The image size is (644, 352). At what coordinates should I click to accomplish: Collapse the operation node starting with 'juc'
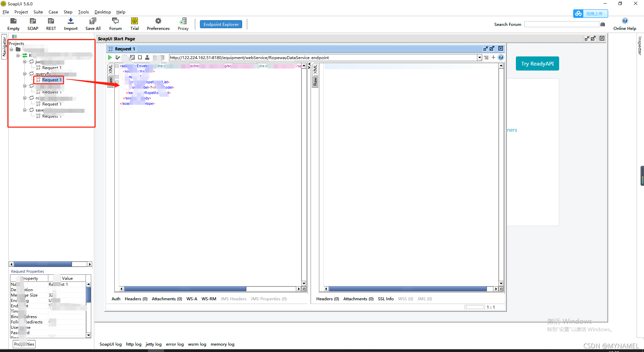(24, 62)
